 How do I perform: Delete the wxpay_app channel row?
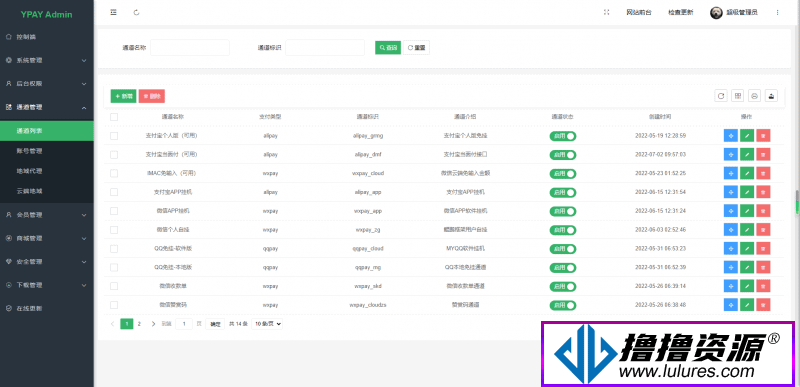pyautogui.click(x=763, y=211)
